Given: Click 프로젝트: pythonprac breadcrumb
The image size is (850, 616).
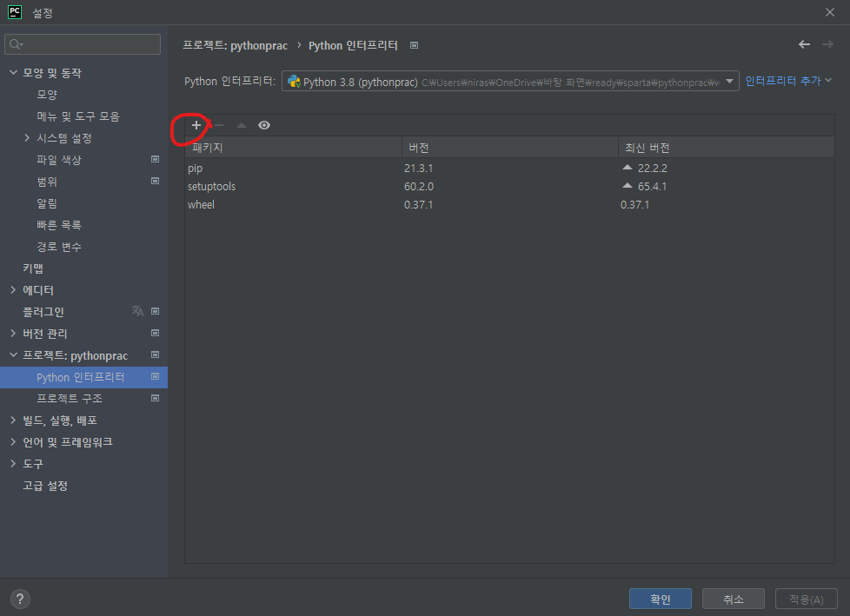Looking at the screenshot, I should (236, 45).
